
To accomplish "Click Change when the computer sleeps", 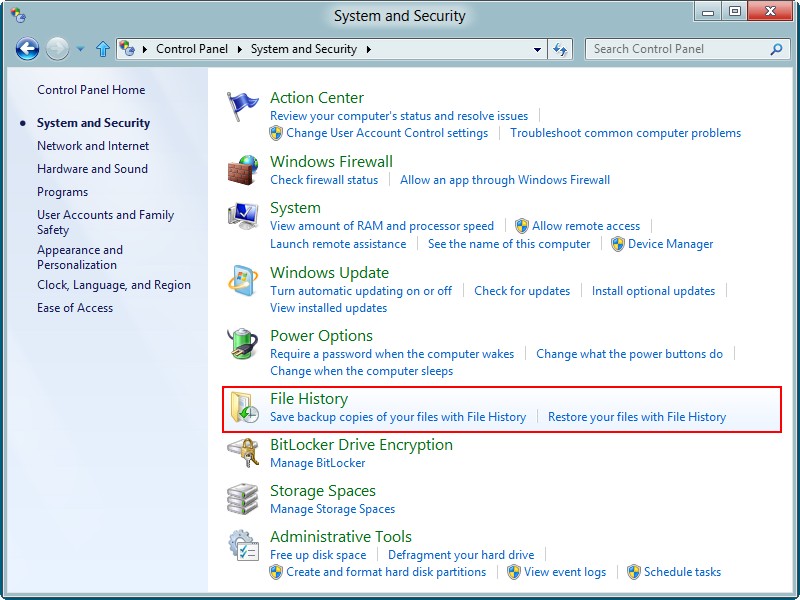I will [361, 371].
